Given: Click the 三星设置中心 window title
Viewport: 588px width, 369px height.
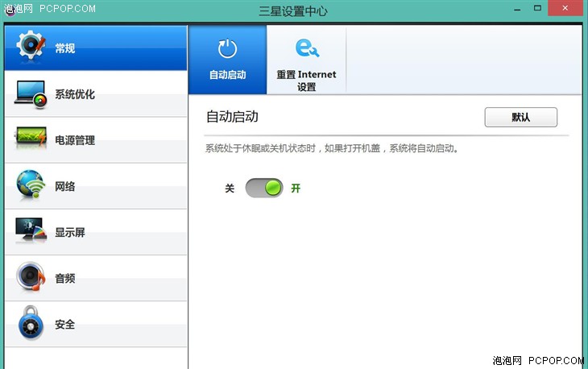Looking at the screenshot, I should click(293, 11).
